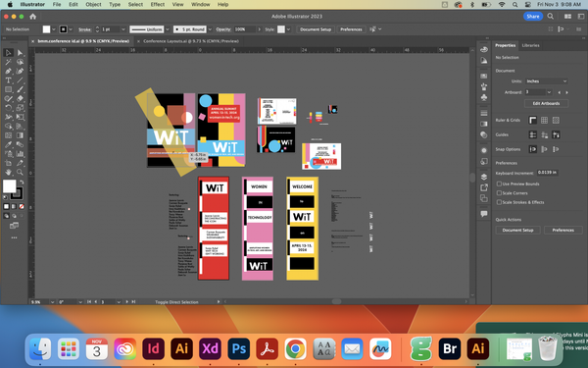Viewport: 588px width, 368px height.
Task: Select the Eyedropper tool
Action: pyautogui.click(x=8, y=144)
